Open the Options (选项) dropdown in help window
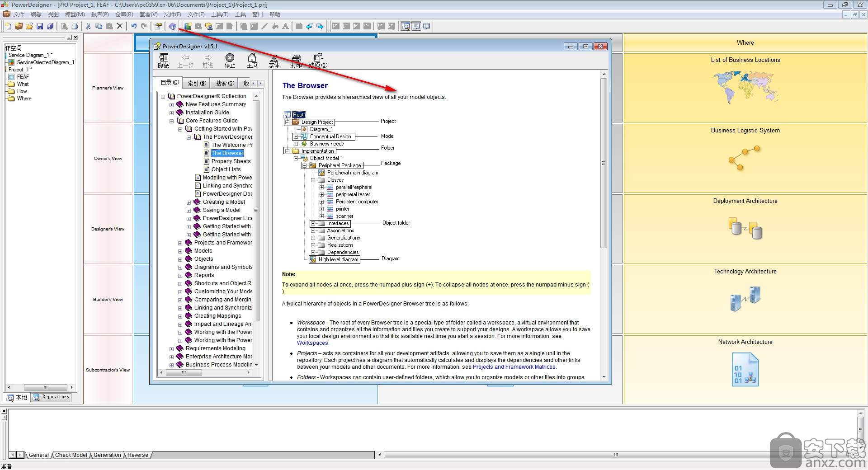 pyautogui.click(x=318, y=61)
